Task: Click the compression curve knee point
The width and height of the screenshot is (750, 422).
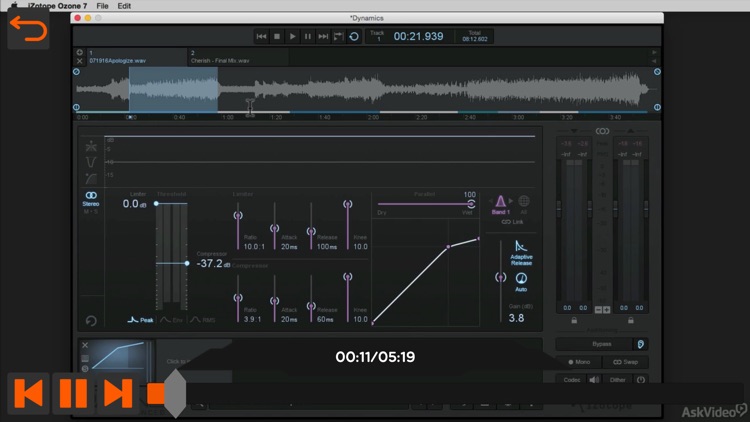Action: click(448, 247)
